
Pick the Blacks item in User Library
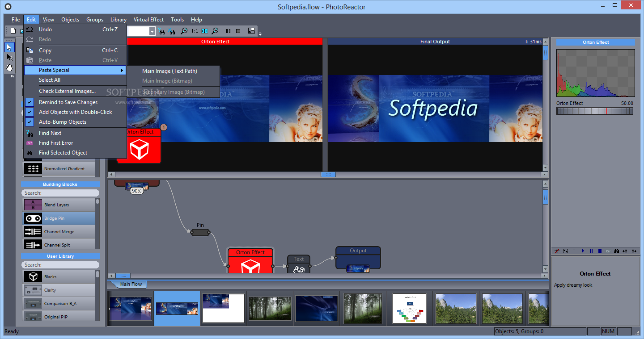tap(59, 277)
